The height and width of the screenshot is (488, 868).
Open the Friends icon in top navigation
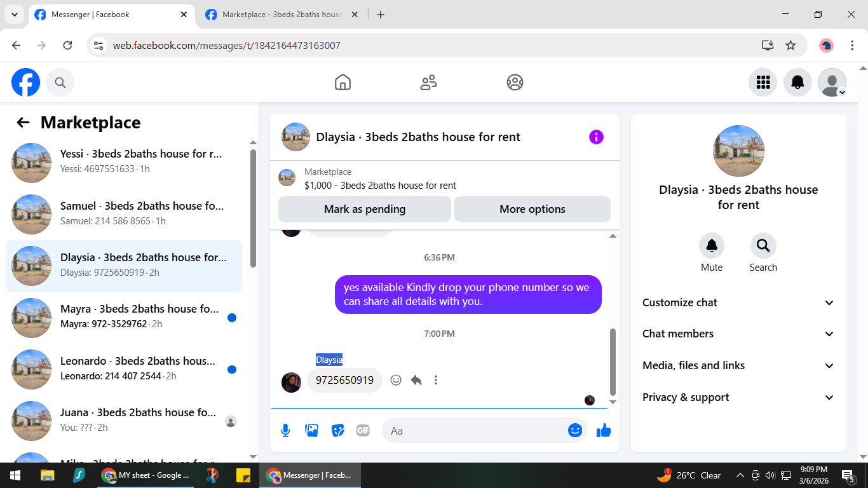[429, 83]
